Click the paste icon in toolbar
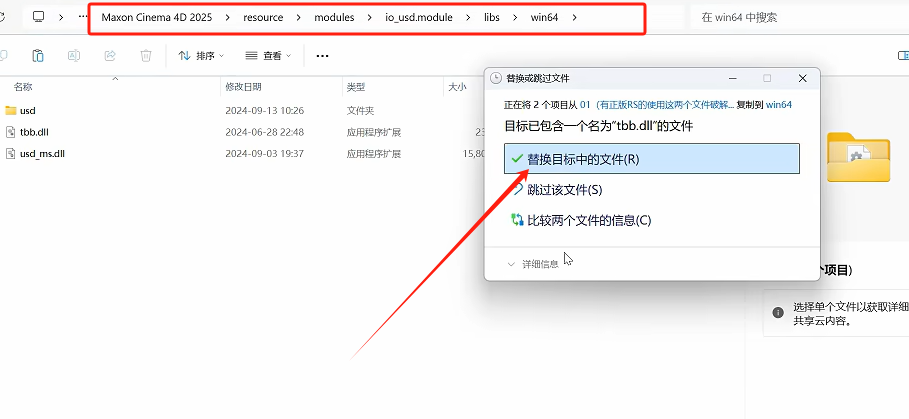This screenshot has width=909, height=419. tap(37, 56)
